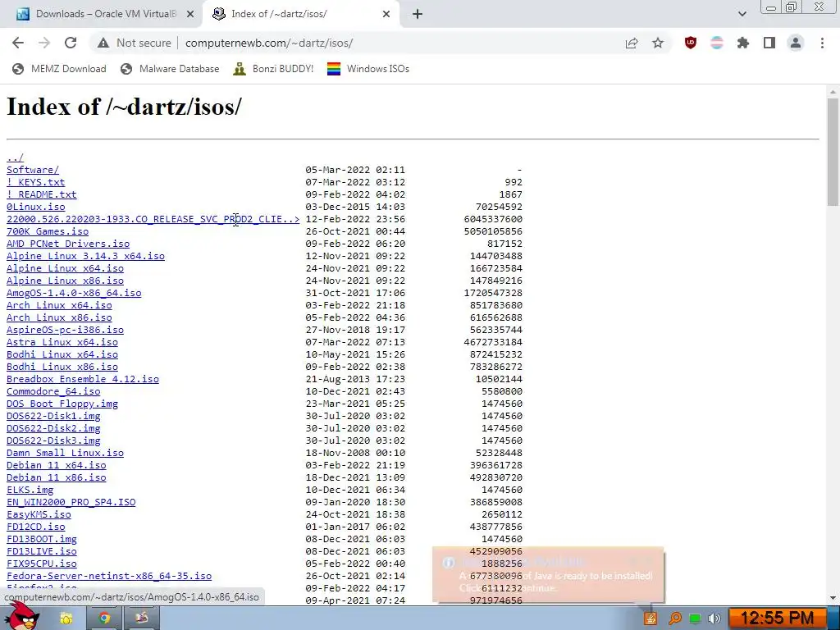Open the MEMZ Download bookmark
The width and height of the screenshot is (840, 630).
click(59, 69)
